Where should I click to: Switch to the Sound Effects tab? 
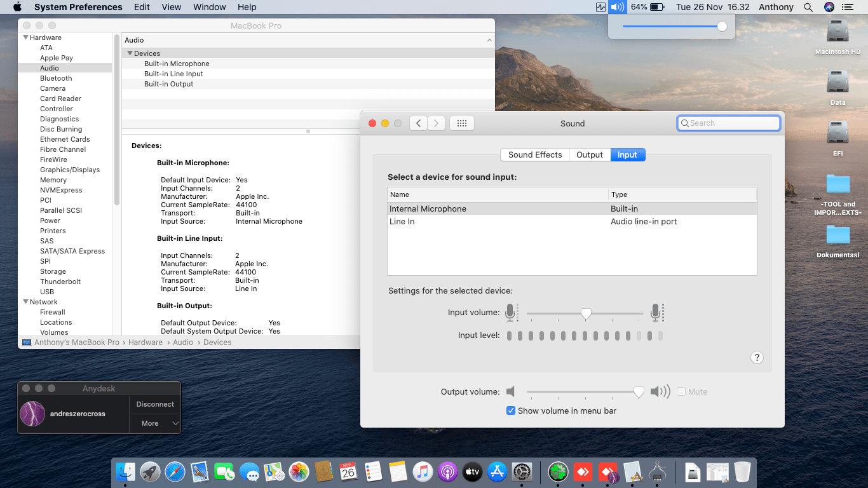coord(534,154)
